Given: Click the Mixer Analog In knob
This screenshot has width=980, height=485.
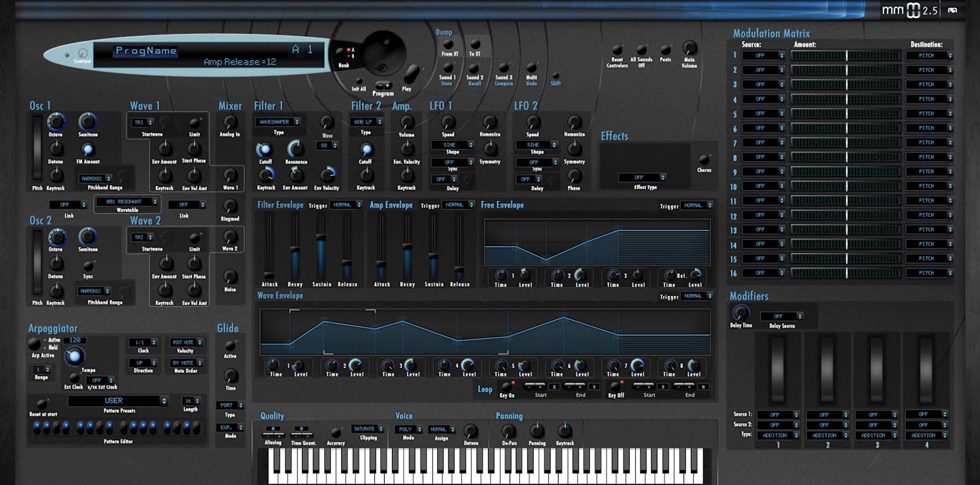Looking at the screenshot, I should [x=230, y=122].
